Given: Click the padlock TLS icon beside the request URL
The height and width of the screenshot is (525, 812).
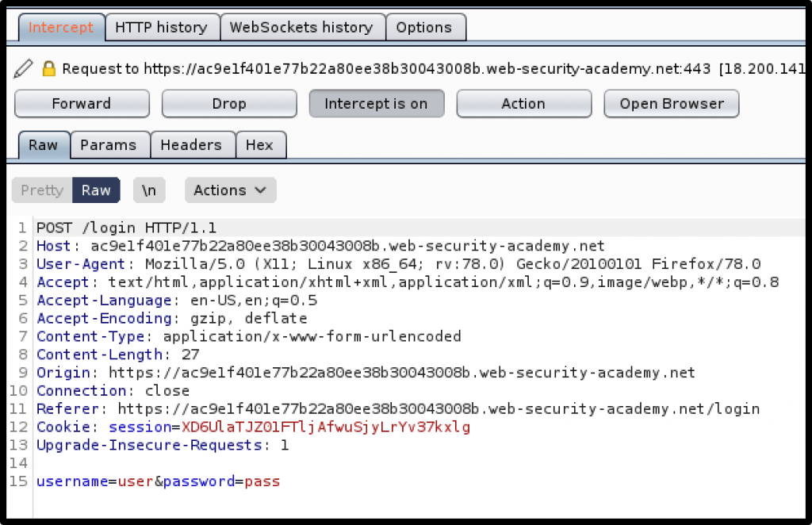Looking at the screenshot, I should pos(49,68).
